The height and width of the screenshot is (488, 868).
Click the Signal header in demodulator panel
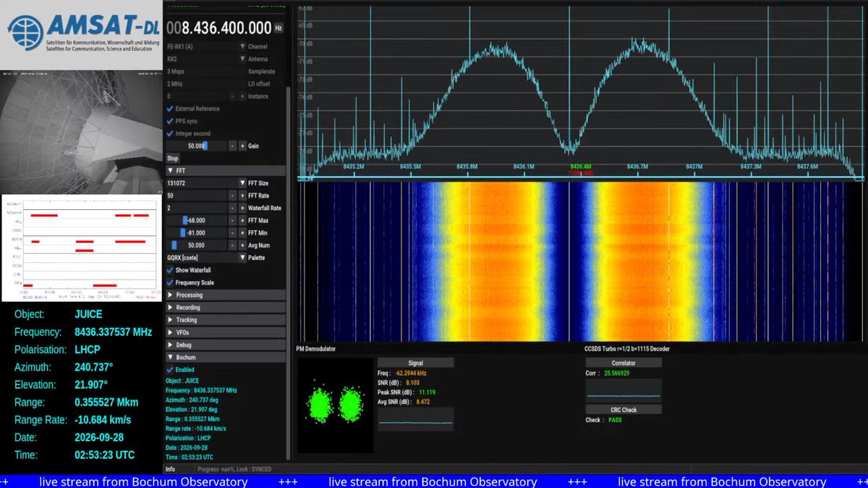(416, 363)
